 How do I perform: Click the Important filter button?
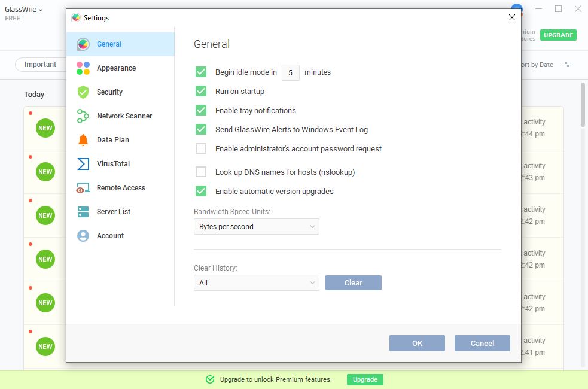[x=40, y=65]
